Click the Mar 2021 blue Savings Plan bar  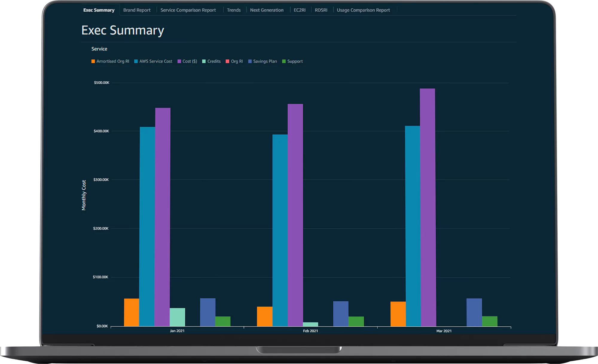(x=474, y=312)
